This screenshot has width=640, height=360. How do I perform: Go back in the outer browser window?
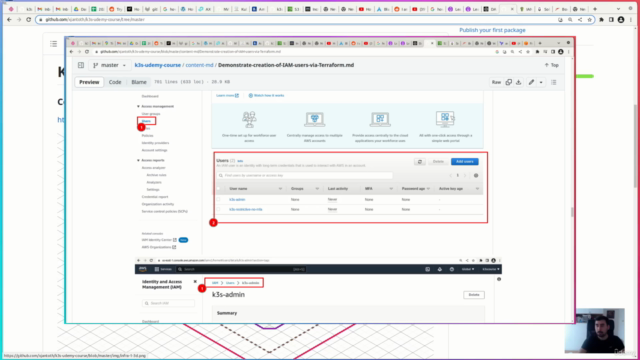(9, 20)
